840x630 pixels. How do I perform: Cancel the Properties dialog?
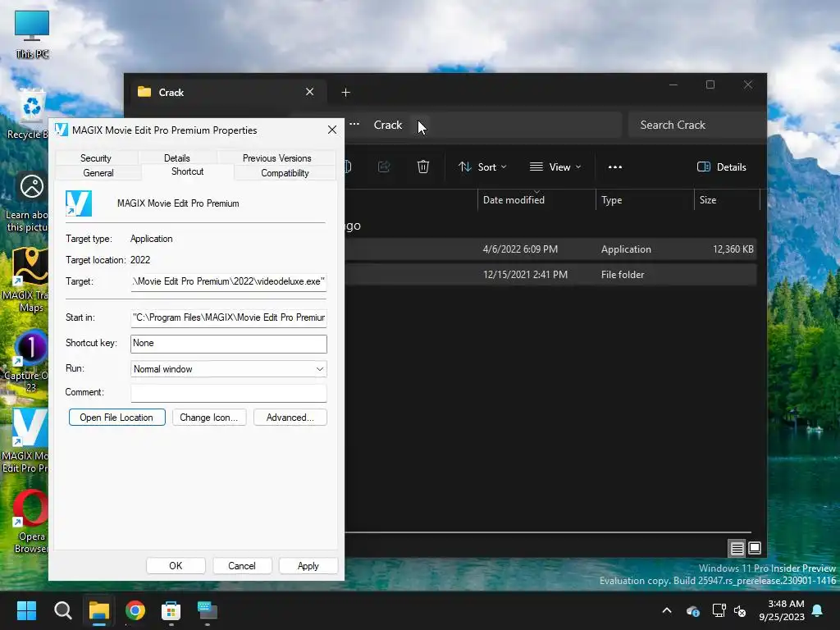point(242,566)
